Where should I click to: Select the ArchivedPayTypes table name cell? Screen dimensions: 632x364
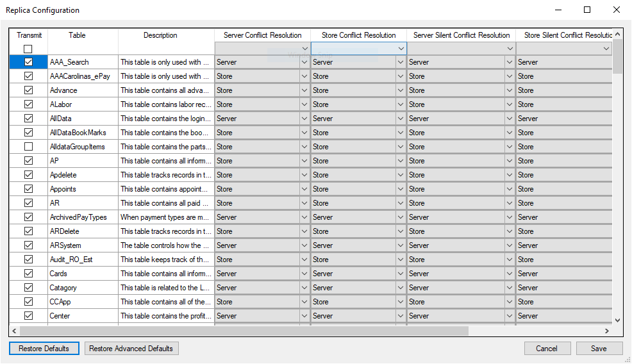(83, 217)
